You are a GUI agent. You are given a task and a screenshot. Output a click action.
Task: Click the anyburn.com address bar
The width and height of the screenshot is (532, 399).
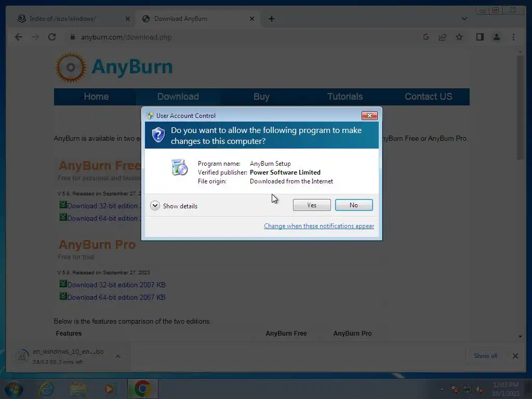click(126, 37)
